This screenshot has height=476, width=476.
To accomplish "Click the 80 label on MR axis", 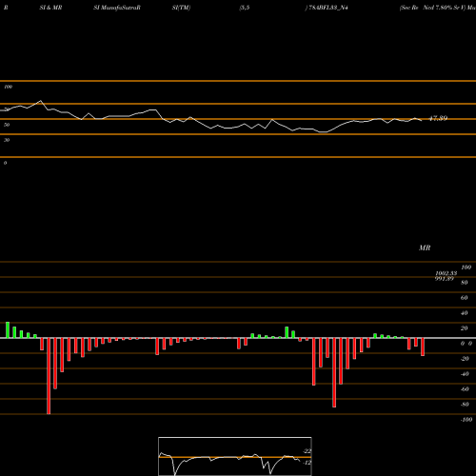I will click(x=465, y=283).
